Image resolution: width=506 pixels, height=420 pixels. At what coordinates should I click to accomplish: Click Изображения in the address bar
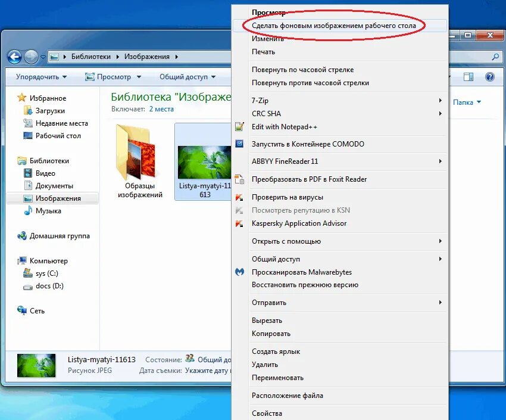(x=147, y=57)
